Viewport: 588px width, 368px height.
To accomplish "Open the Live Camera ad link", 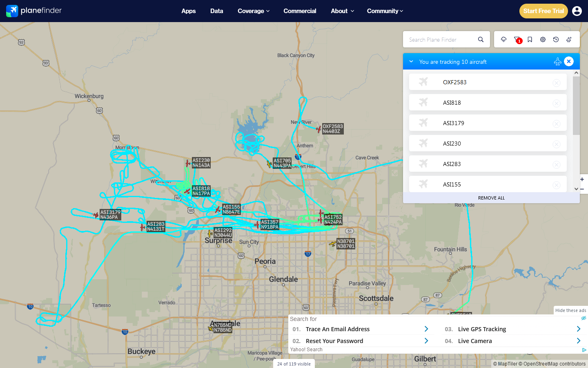I will (x=475, y=341).
